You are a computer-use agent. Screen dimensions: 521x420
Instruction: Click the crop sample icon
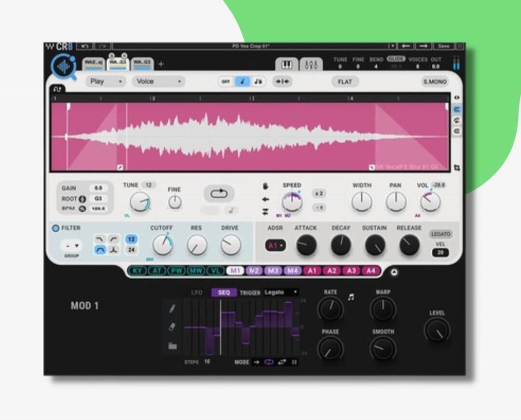pyautogui.click(x=456, y=168)
